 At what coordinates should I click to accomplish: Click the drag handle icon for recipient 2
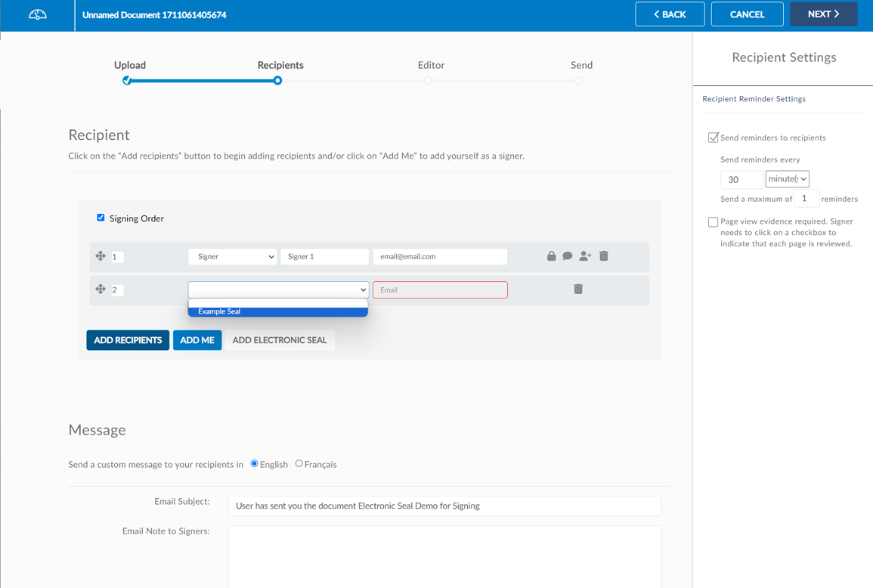pos(101,289)
